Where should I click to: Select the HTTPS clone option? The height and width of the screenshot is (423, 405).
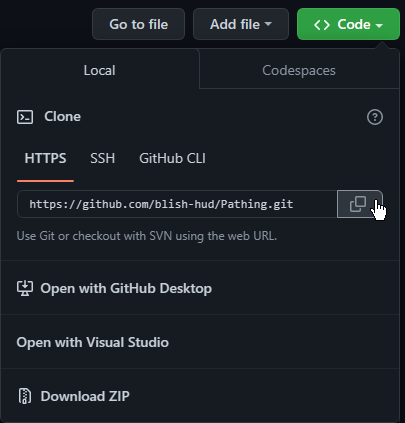[x=45, y=158]
